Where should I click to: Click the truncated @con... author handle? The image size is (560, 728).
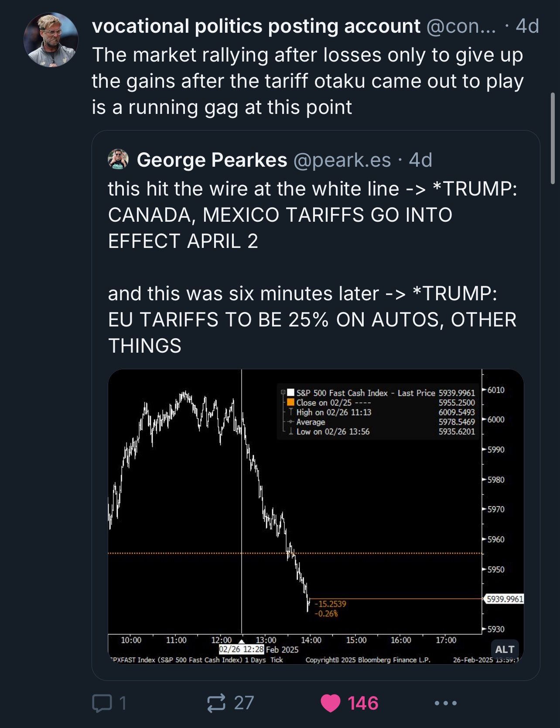point(461,26)
